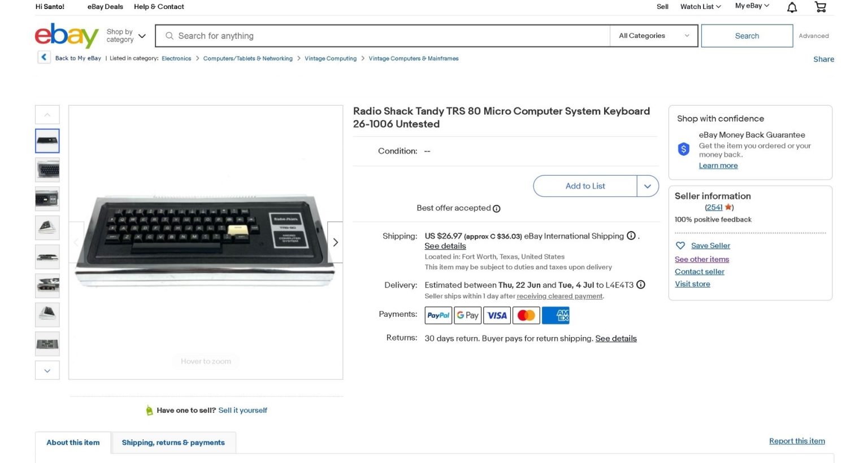The width and height of the screenshot is (868, 463).
Task: Open the Watch List dropdown
Action: point(700,6)
